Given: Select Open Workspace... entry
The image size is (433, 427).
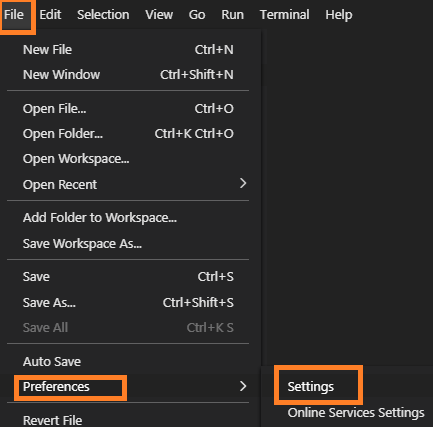Looking at the screenshot, I should point(128,159).
